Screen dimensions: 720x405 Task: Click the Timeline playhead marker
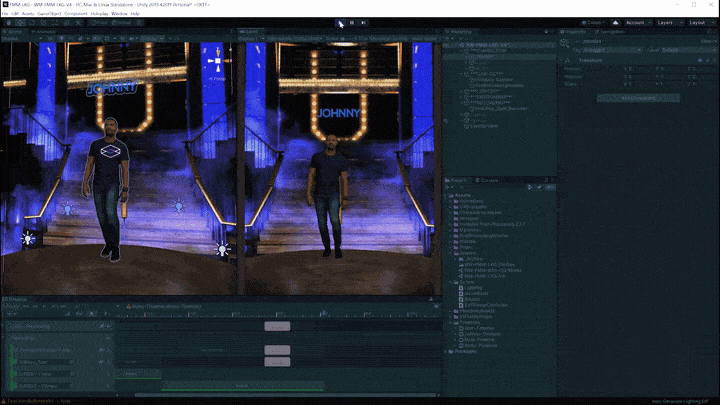[324, 314]
